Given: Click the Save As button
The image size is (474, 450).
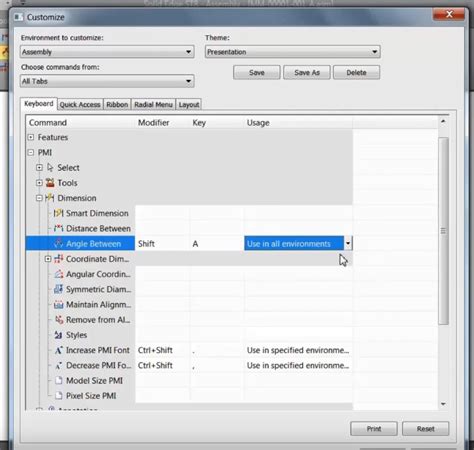Looking at the screenshot, I should click(x=307, y=72).
